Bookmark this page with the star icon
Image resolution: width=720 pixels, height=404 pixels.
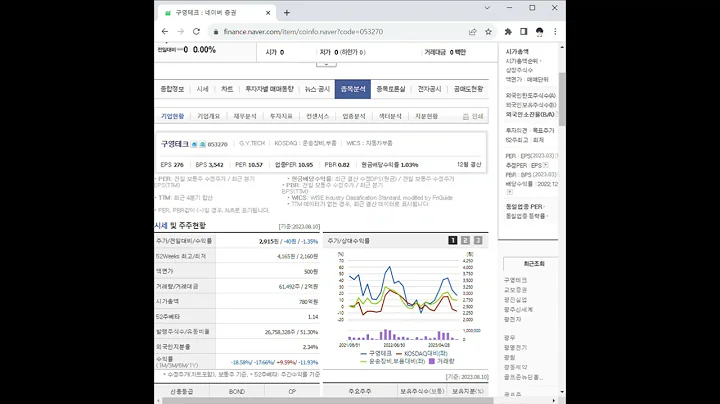pyautogui.click(x=488, y=32)
